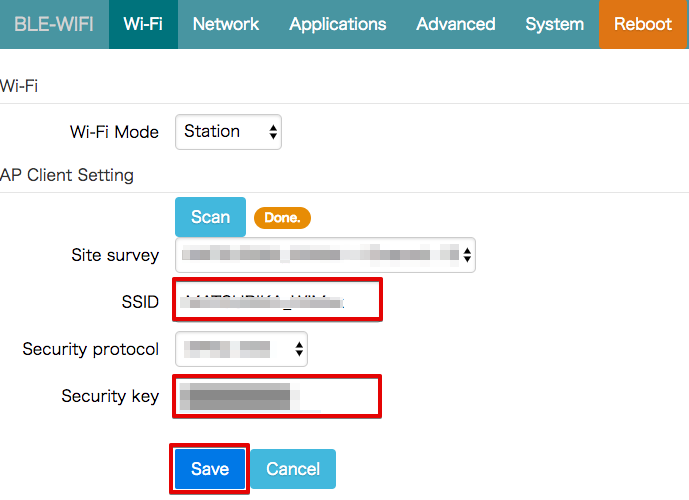Click the Security key label
The height and width of the screenshot is (500, 689).
(110, 396)
